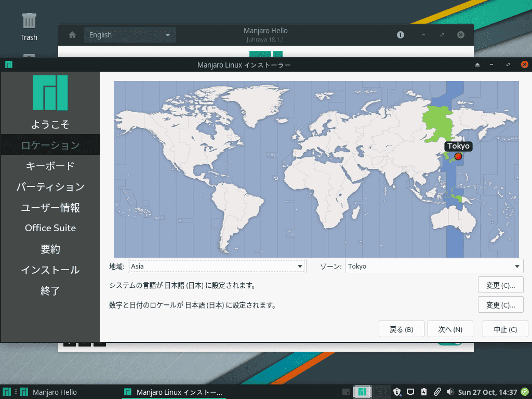
Task: Click the 中止 (C) button
Action: coord(505,329)
